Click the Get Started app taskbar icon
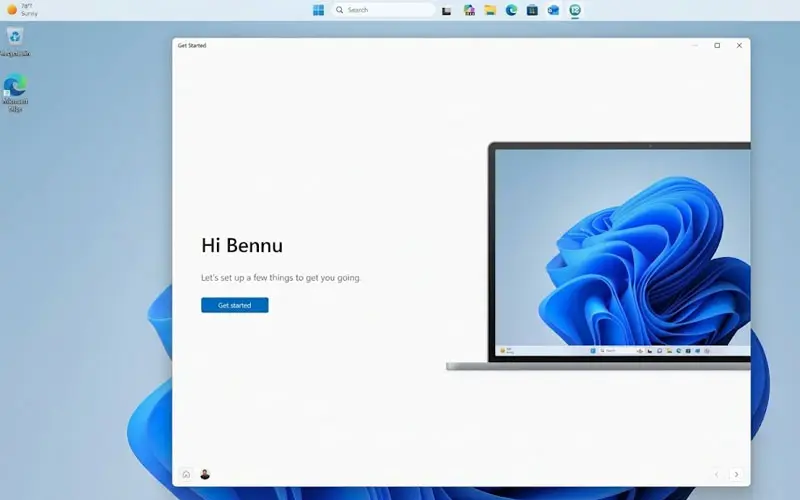The height and width of the screenshot is (500, 800). (x=575, y=10)
